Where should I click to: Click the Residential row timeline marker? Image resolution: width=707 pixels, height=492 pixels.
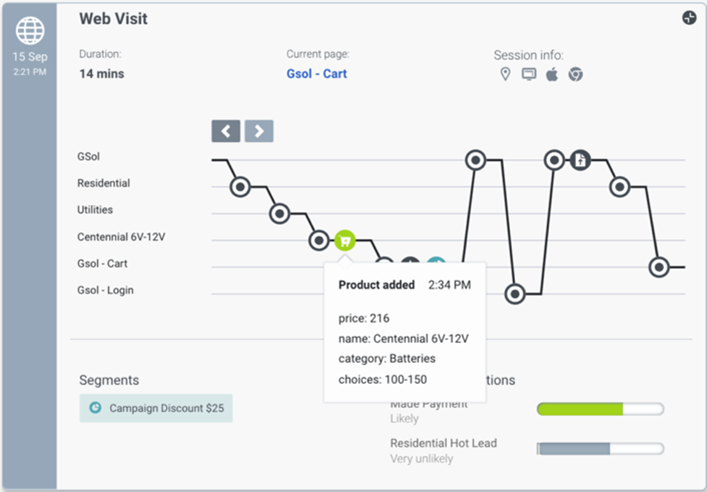click(x=240, y=186)
